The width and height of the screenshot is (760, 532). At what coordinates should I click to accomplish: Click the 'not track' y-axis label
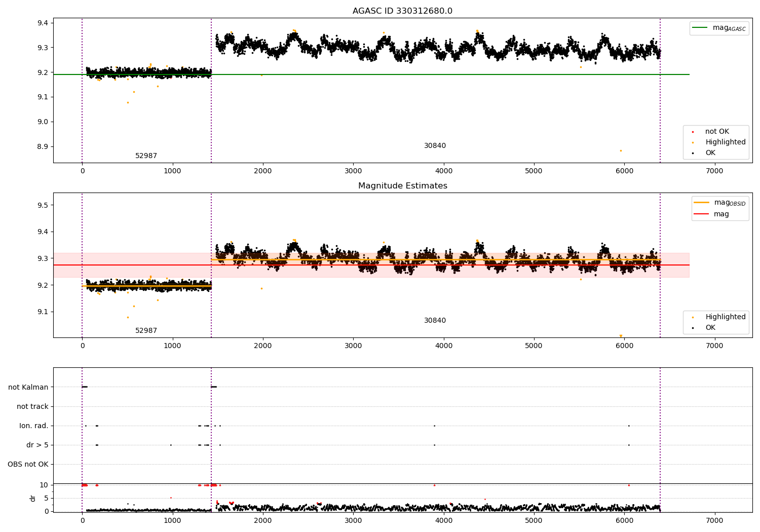click(x=32, y=406)
